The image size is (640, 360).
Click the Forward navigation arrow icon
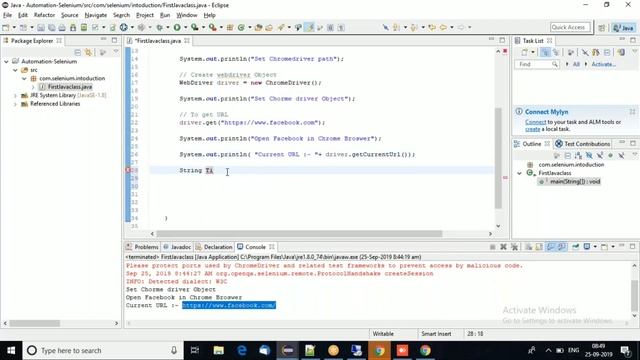(461, 27)
